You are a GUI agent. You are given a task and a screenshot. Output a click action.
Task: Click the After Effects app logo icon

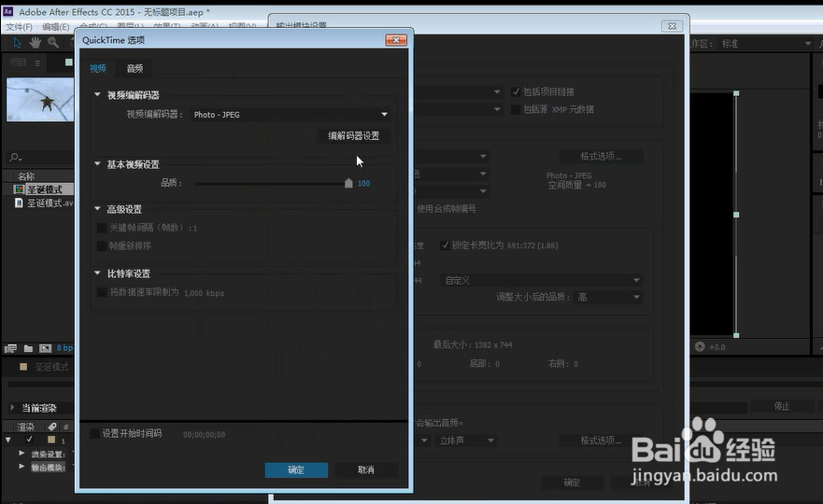[x=7, y=11]
